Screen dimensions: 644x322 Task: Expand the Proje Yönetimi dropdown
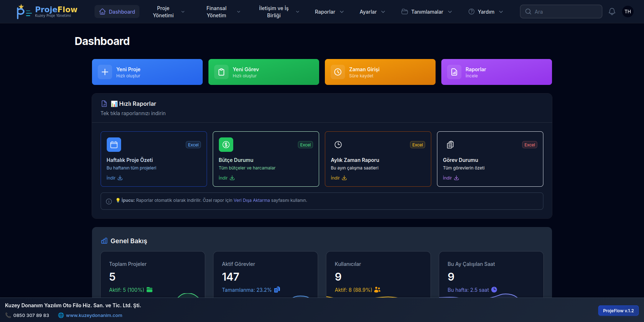[x=168, y=12]
